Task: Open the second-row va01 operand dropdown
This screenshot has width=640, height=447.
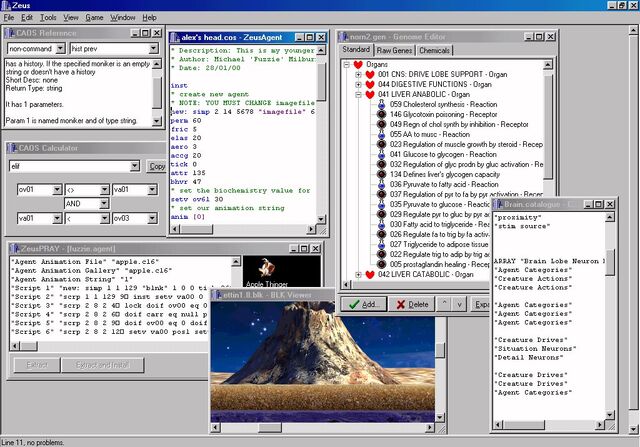Action: (x=57, y=218)
